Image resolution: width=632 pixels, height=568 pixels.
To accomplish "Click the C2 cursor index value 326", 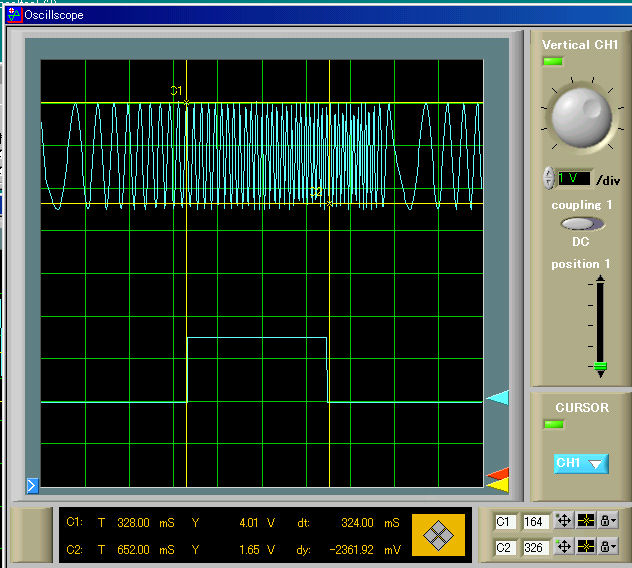I will pos(535,547).
